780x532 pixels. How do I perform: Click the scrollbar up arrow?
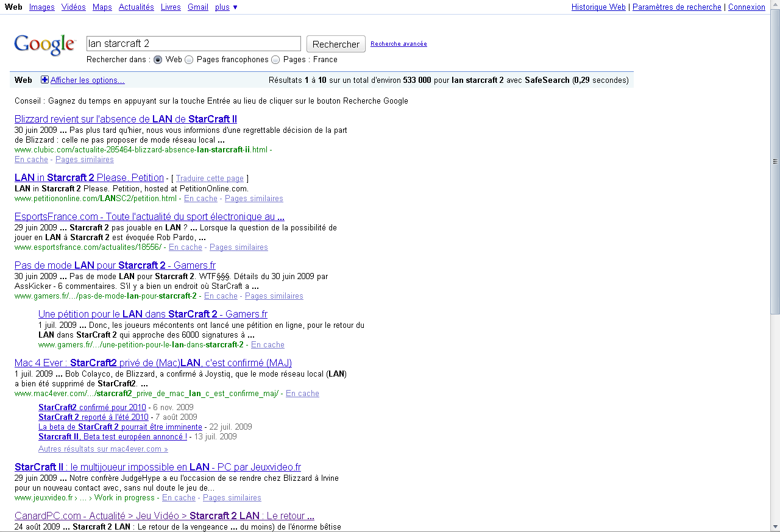775,5
